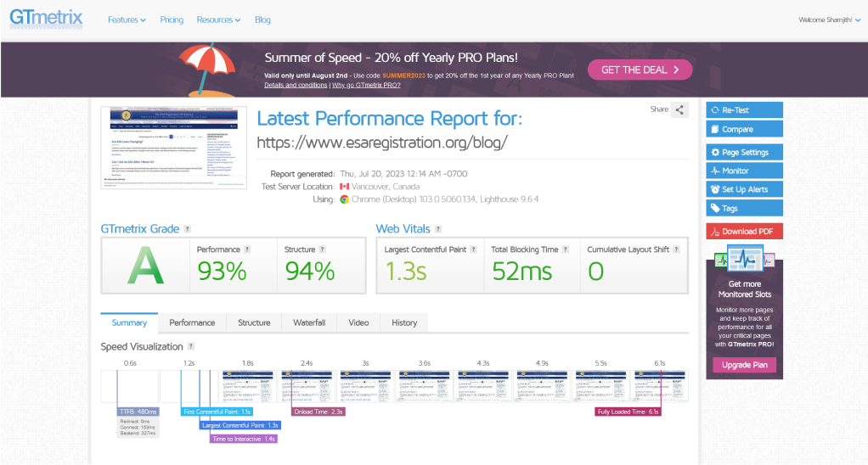This screenshot has height=465, width=868.
Task: Click the Largest Contentful Paint 1.3s marker label
Action: 240,425
